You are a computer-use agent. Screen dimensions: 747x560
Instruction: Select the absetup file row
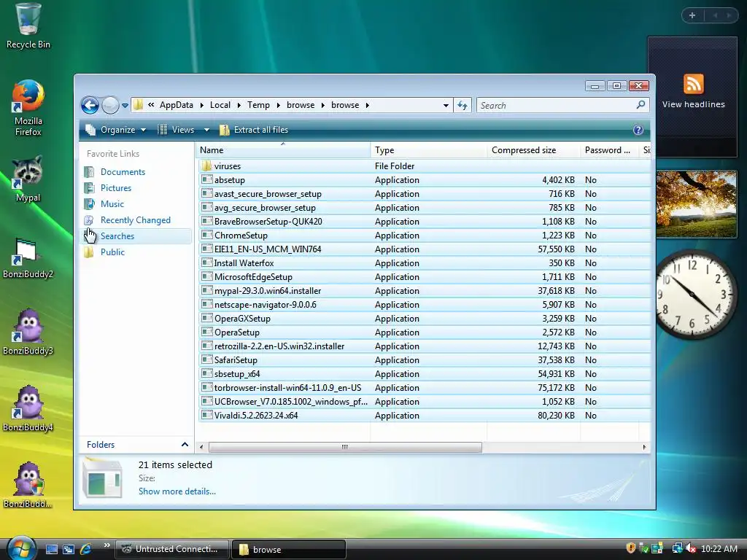(x=424, y=180)
